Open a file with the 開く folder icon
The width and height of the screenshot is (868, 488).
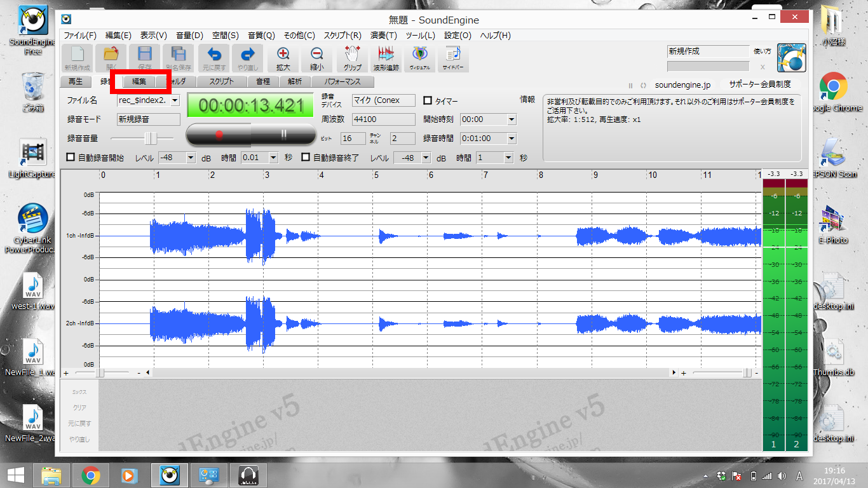(x=111, y=58)
